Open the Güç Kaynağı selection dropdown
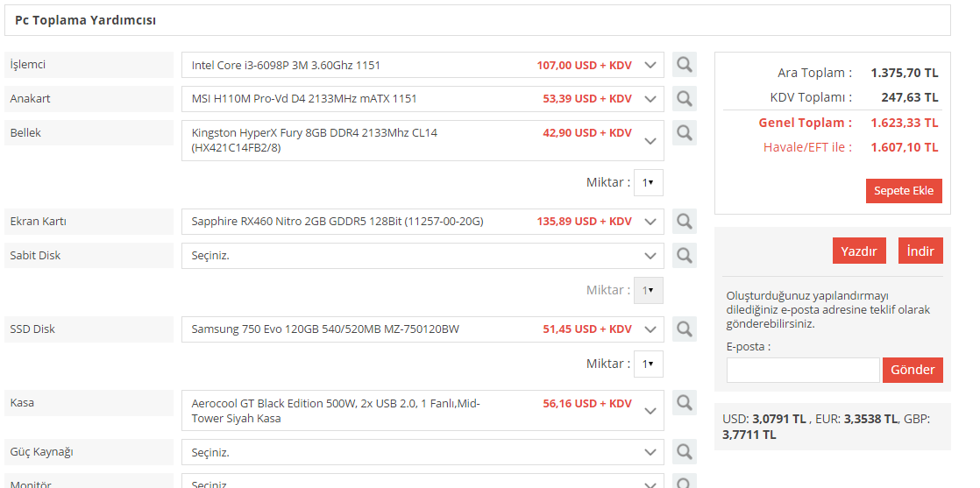980x488 pixels. pos(650,452)
